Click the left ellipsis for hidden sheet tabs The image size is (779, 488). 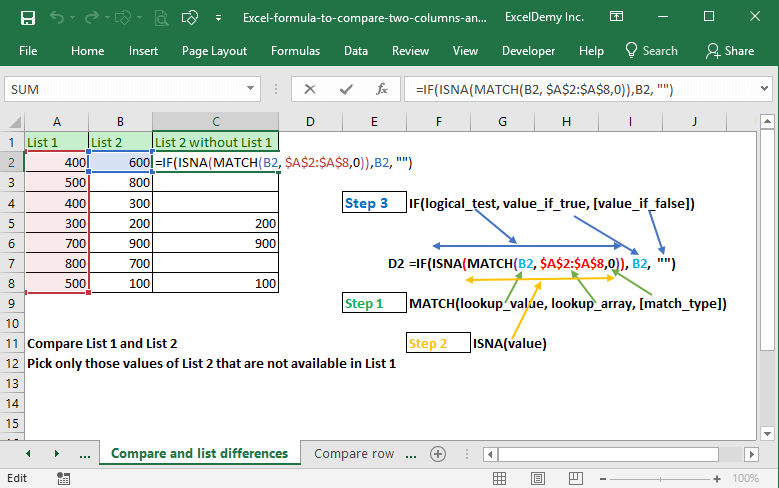[85, 454]
